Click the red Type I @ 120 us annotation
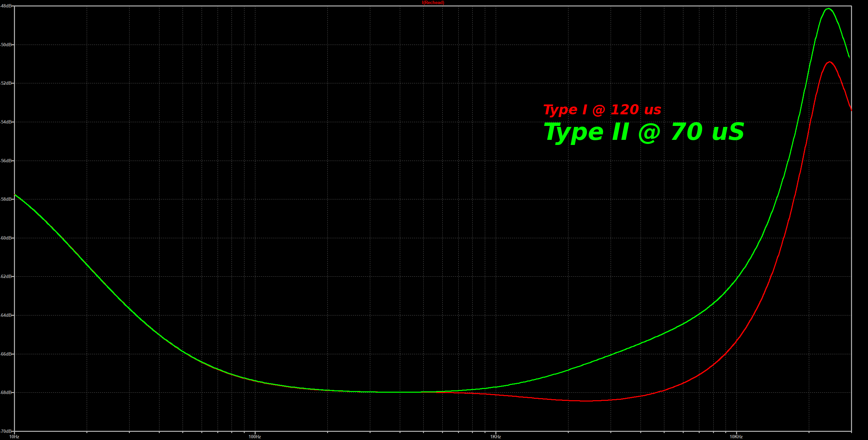This screenshot has height=440, width=868. (x=602, y=110)
